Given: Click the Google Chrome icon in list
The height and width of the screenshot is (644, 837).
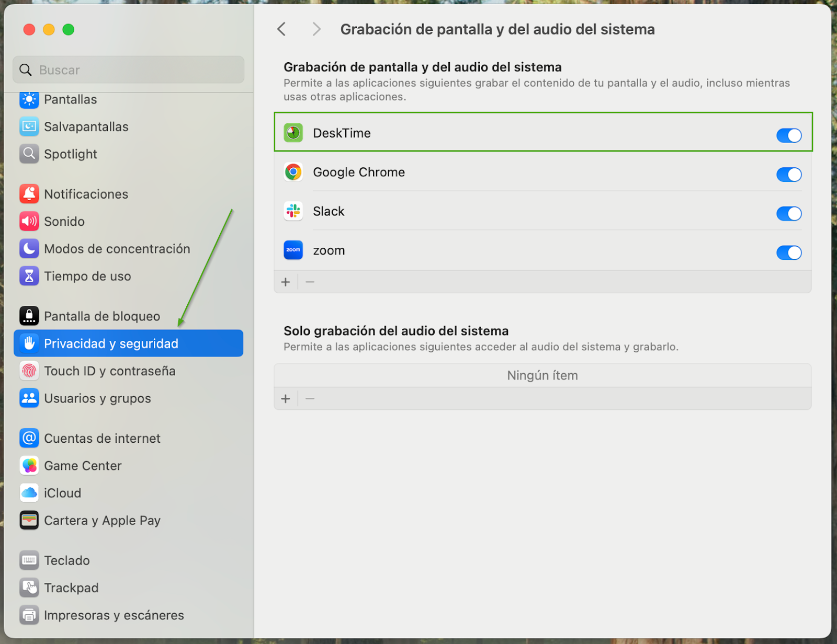Looking at the screenshot, I should 293,172.
